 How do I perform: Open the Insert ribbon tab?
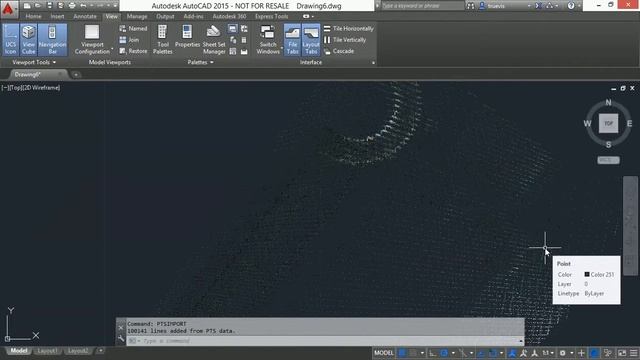point(57,16)
